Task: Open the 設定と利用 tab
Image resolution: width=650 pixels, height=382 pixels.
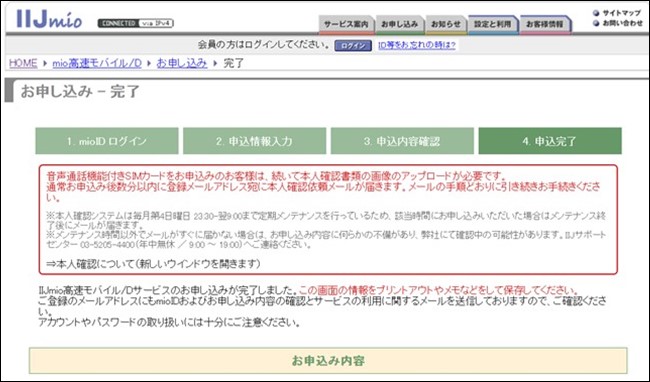Action: click(492, 24)
